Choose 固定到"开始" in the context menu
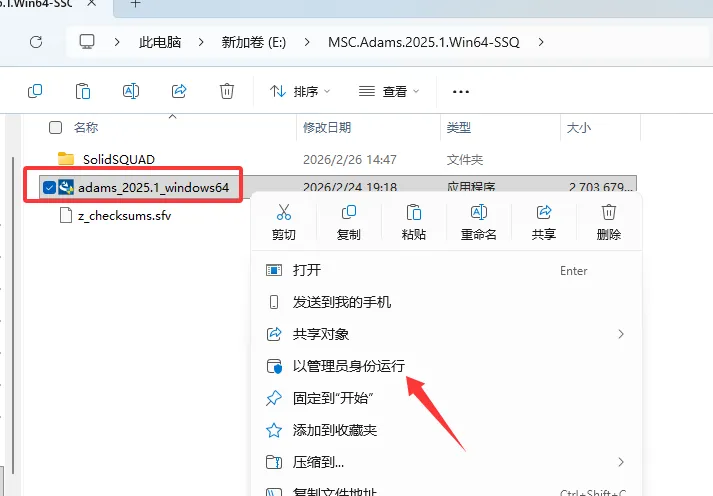This screenshot has height=496, width=713. [447, 398]
